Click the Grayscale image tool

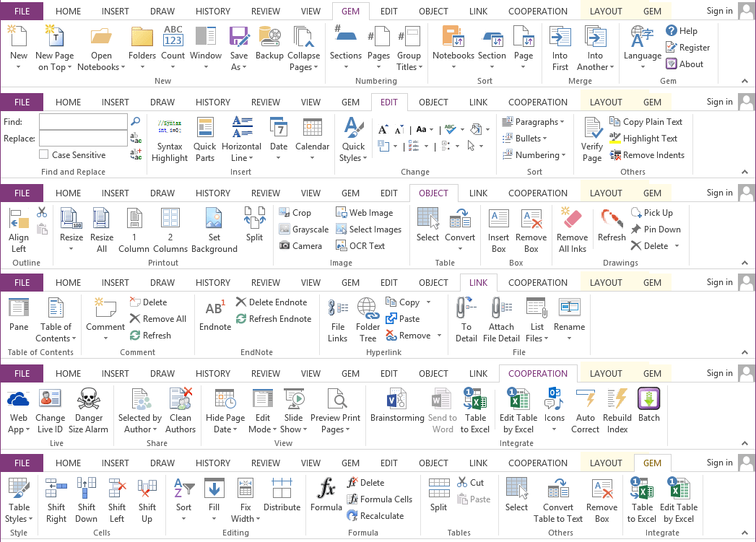(x=303, y=229)
